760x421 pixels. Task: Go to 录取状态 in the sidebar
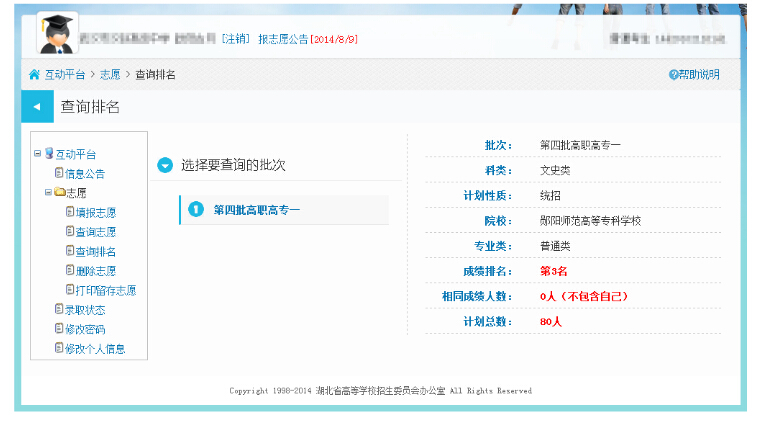click(x=85, y=310)
